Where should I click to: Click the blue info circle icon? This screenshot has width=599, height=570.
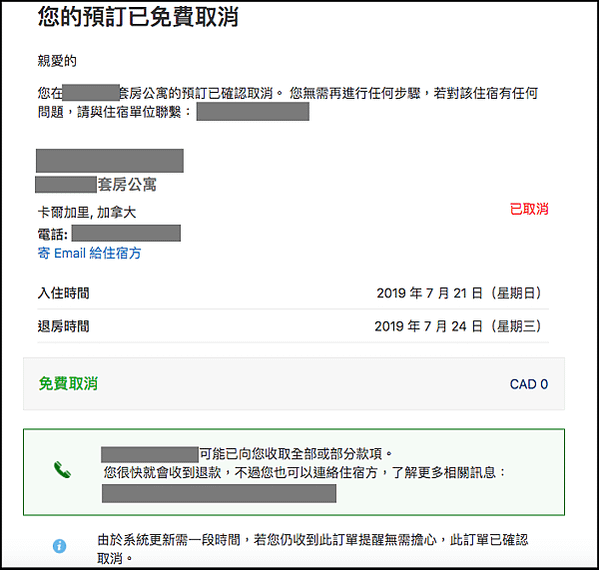pyautogui.click(x=59, y=546)
